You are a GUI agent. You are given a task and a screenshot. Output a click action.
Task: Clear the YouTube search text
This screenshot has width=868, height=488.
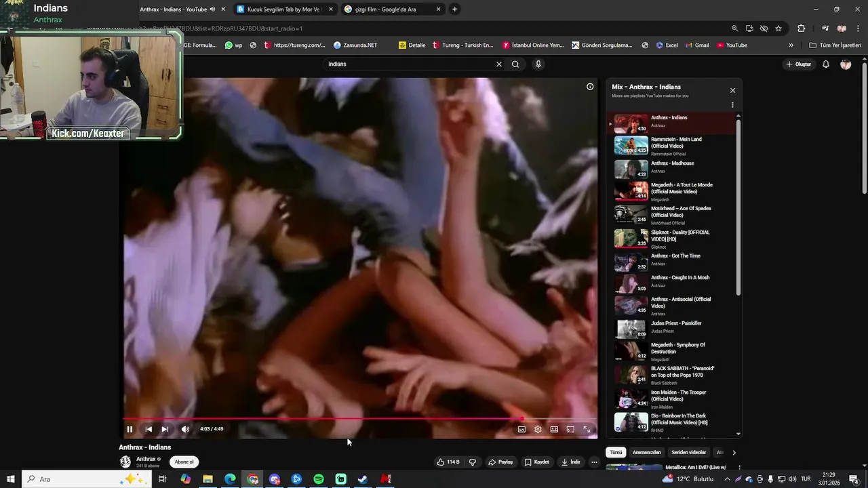pyautogui.click(x=499, y=64)
